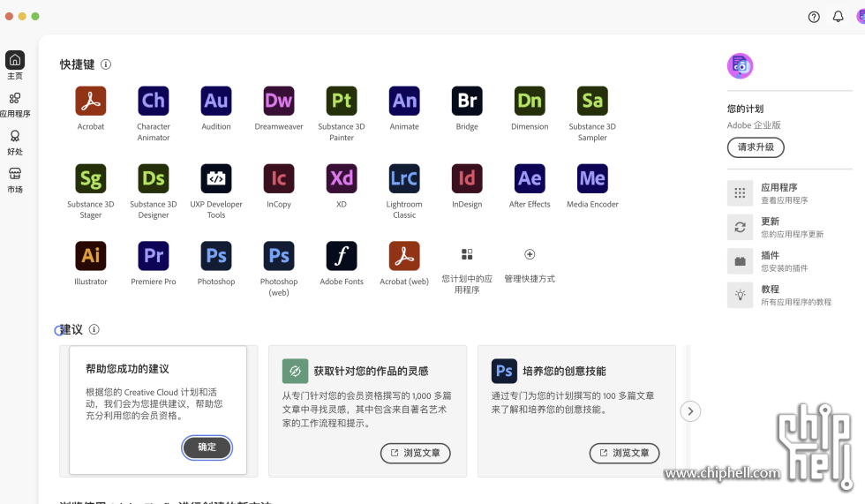
Task: Open the Acrobat app shortcut
Action: coord(90,101)
